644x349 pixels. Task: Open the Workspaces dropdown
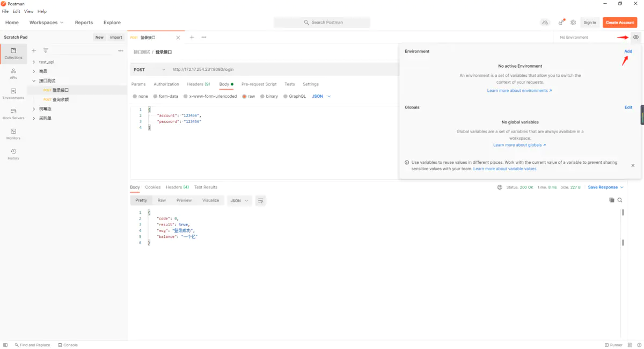point(46,23)
